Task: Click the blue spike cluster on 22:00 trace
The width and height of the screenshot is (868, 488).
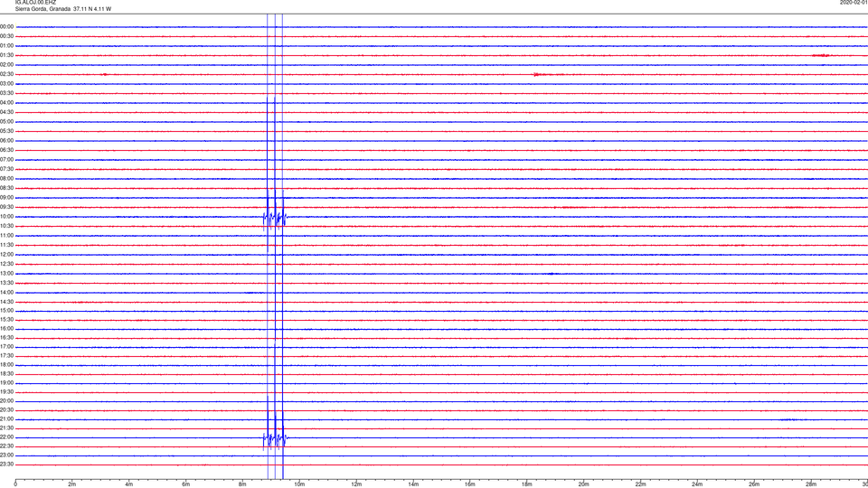Action: [275, 438]
